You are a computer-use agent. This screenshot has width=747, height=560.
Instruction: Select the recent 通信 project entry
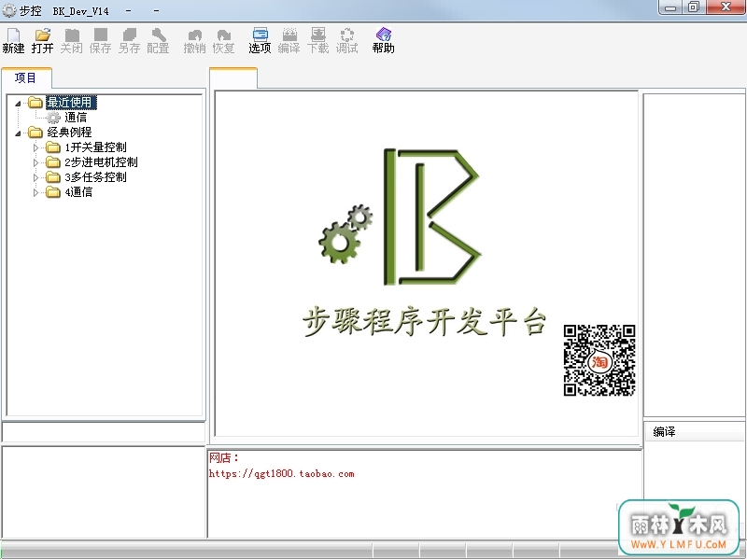[76, 118]
